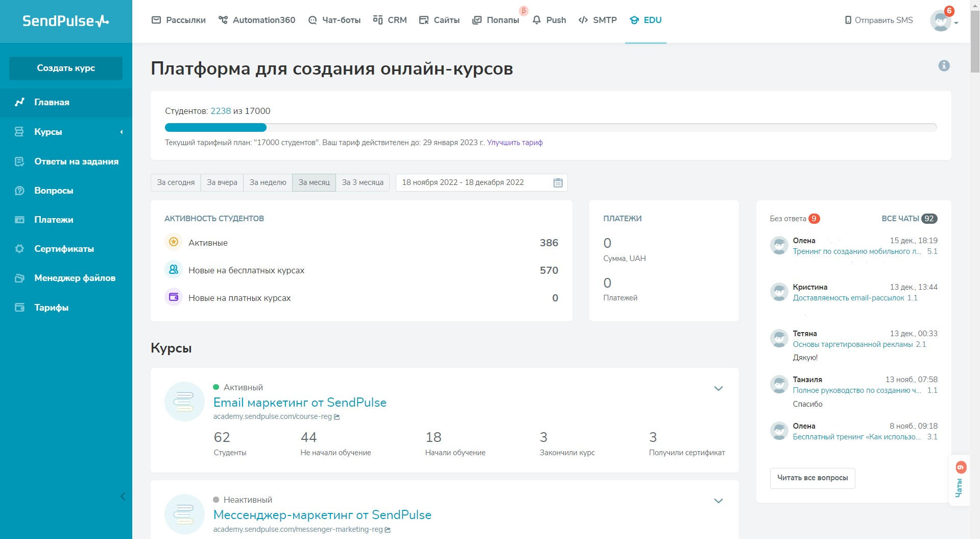Filter stats by За вчера
This screenshot has height=539, width=980.
[x=222, y=182]
